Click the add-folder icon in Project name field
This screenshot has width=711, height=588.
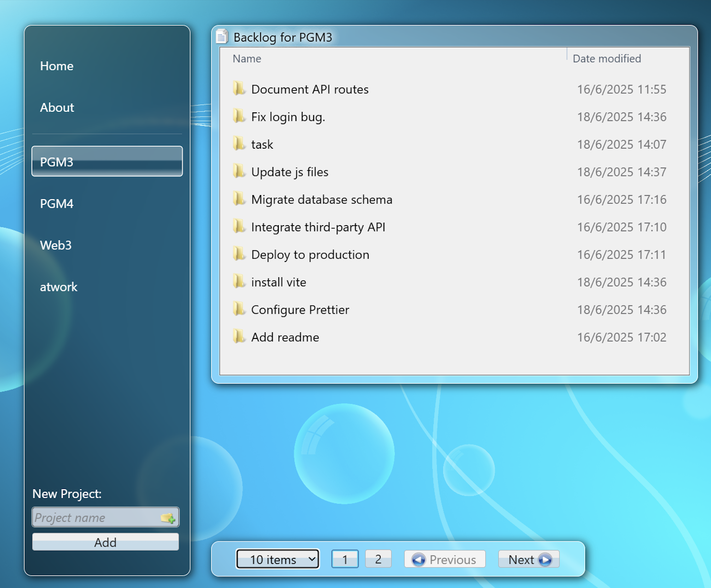click(168, 518)
